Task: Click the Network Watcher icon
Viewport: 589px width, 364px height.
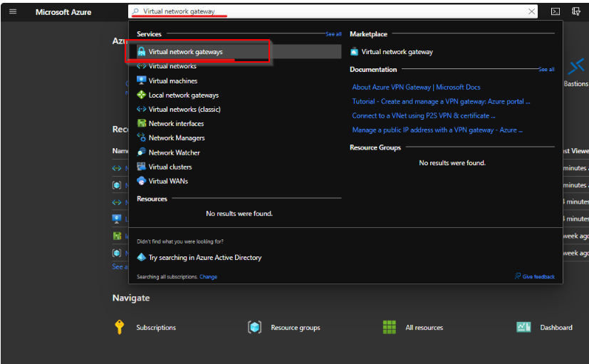Action: point(141,152)
